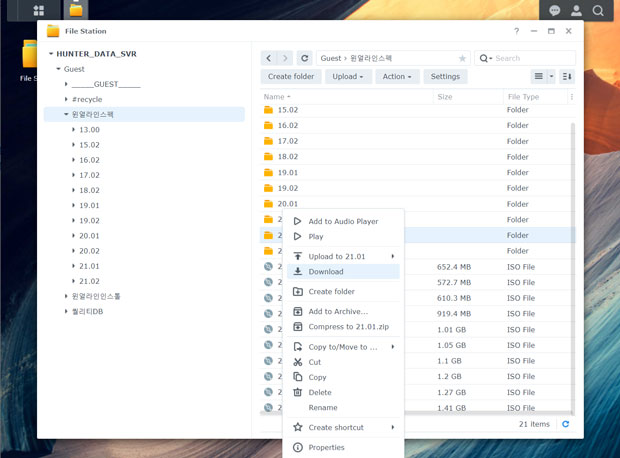Switch to list view mode icon
The height and width of the screenshot is (458, 620).
pos(539,76)
